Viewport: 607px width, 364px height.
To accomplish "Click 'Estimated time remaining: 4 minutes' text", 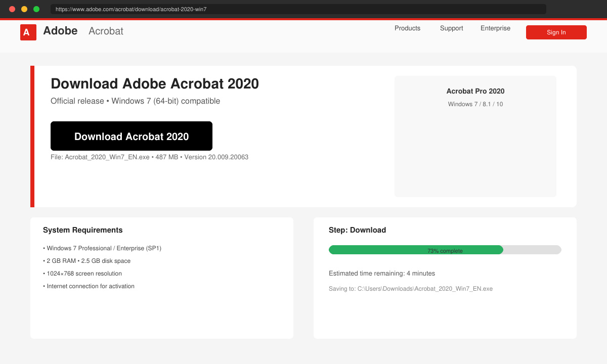I will [382, 274].
